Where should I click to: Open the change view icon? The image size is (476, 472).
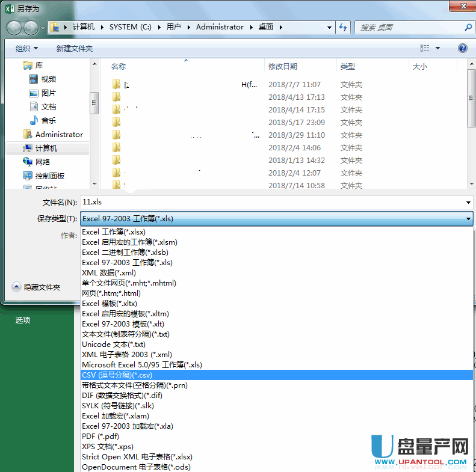pyautogui.click(x=425, y=48)
